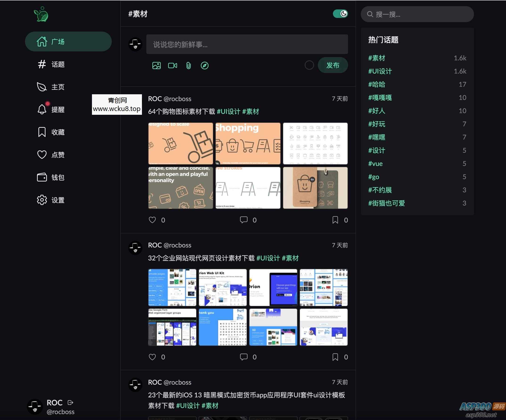Select the video upload icon in composer
Screen dimensions: 506x420
(x=172, y=65)
